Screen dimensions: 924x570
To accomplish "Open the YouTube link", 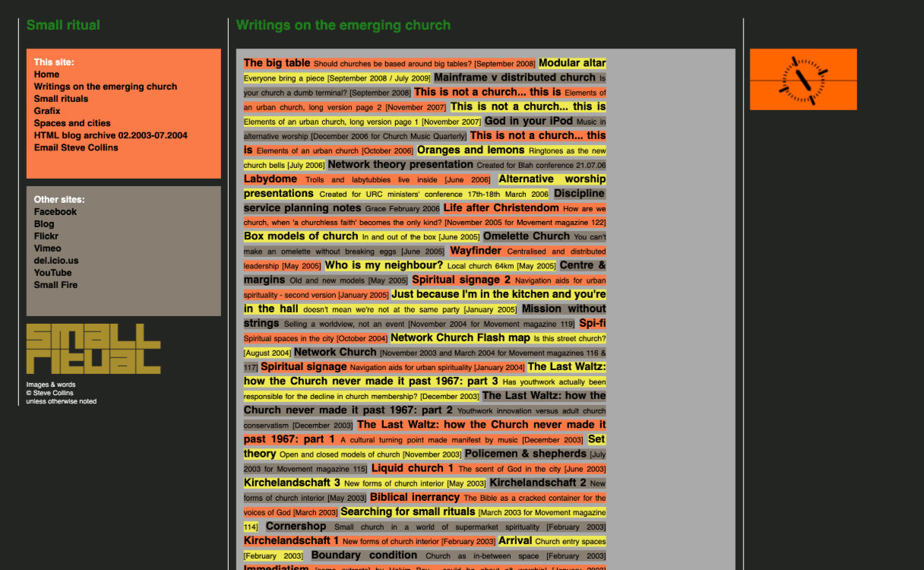I will click(x=52, y=273).
